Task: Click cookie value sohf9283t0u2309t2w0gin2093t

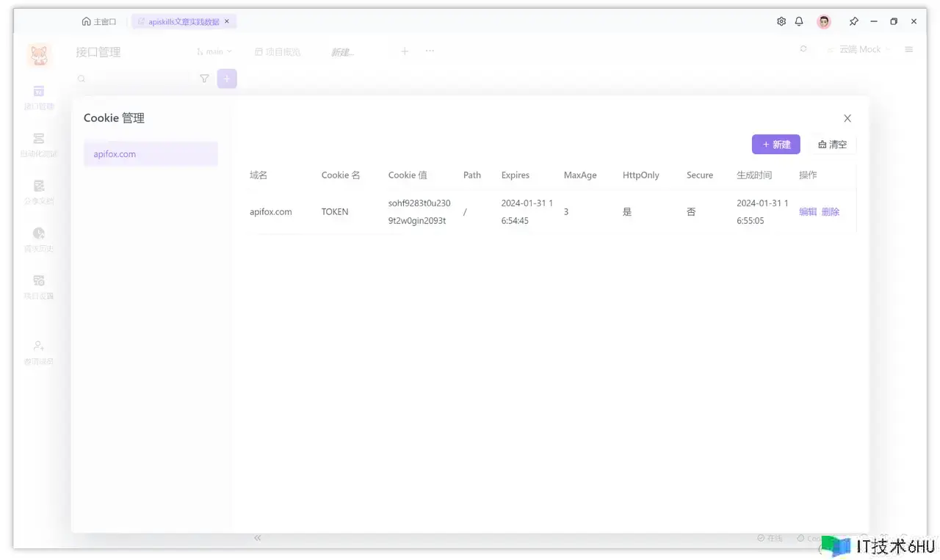Action: [419, 212]
